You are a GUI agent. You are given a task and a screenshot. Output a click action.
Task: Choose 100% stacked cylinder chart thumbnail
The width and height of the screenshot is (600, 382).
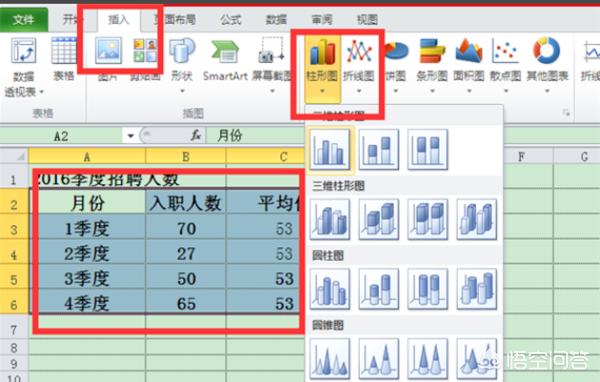428,289
